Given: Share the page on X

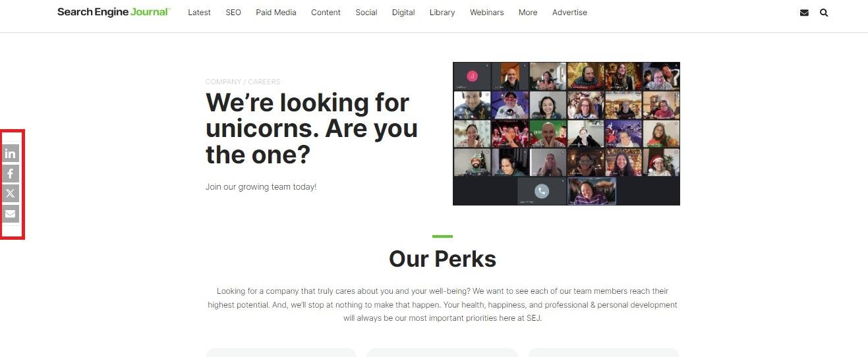Looking at the screenshot, I should (11, 194).
